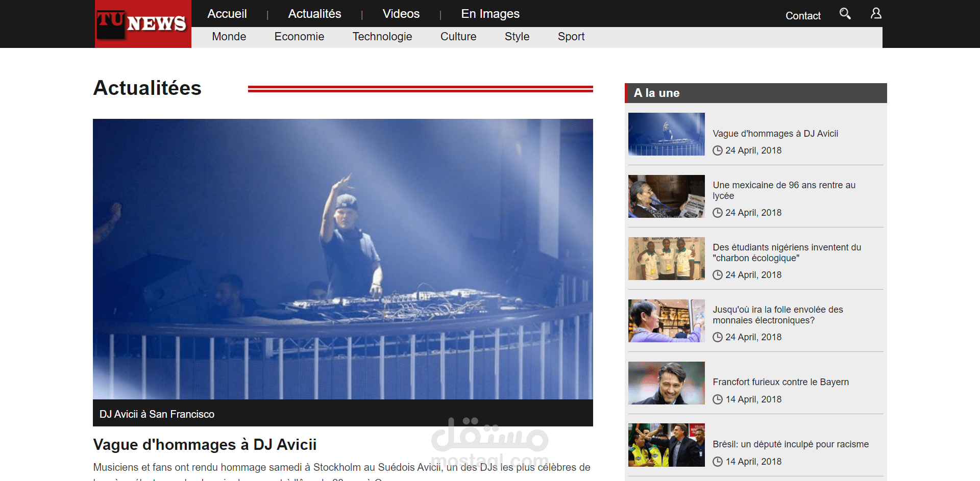Open the Videos menu item
Viewport: 980px width, 481px height.
[401, 14]
